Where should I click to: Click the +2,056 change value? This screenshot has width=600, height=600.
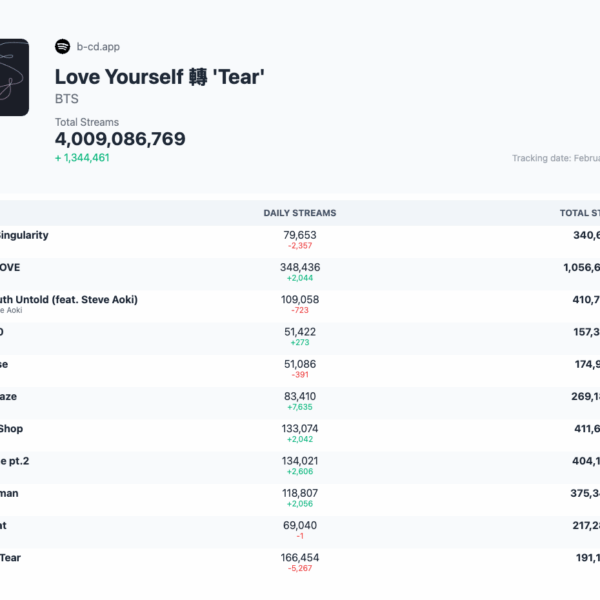(x=300, y=504)
